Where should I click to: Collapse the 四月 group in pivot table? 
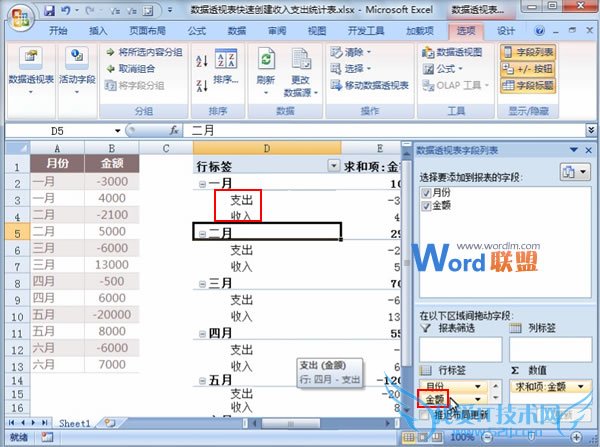[202, 334]
